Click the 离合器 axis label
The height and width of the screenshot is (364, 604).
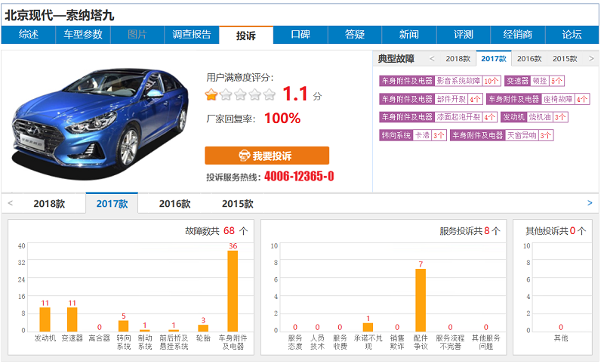point(100,338)
